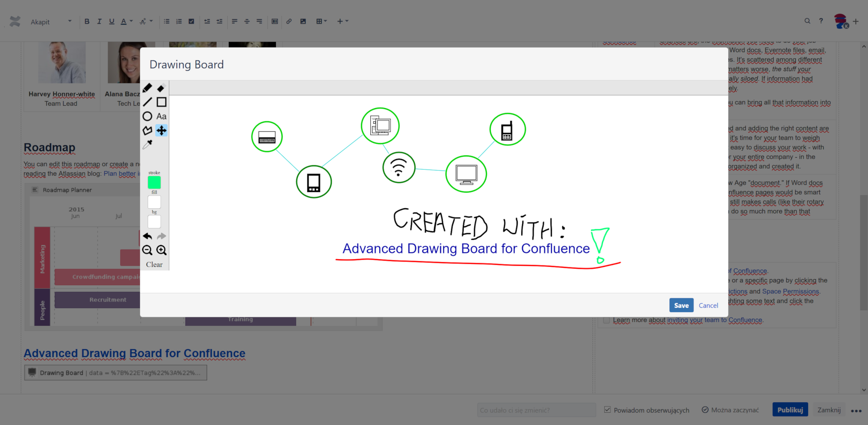The width and height of the screenshot is (868, 425).
Task: Click the Można zaczynać status
Action: [x=730, y=410]
